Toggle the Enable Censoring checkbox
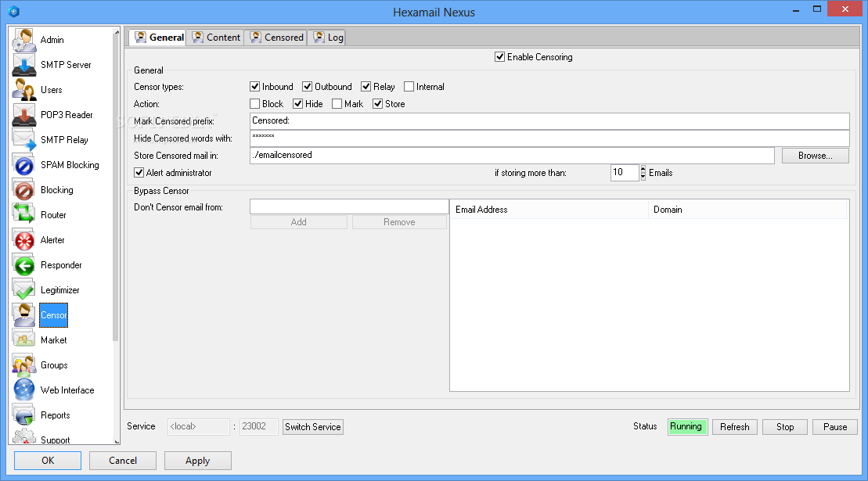Viewport: 868px width, 481px height. pyautogui.click(x=500, y=57)
